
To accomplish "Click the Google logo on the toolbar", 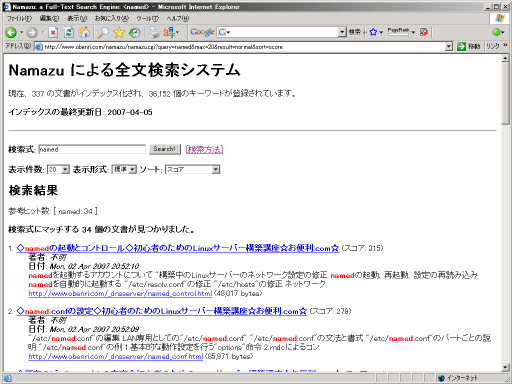I will [202, 32].
